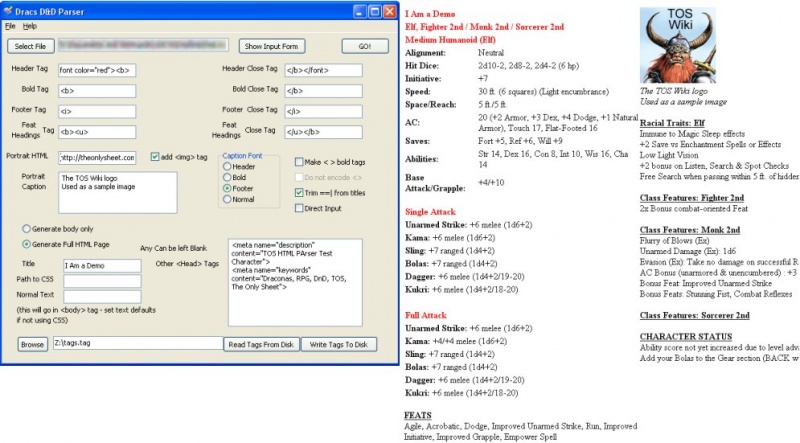The image size is (800, 443).
Task: Click the Footer Tag input field
Action: coord(97,111)
